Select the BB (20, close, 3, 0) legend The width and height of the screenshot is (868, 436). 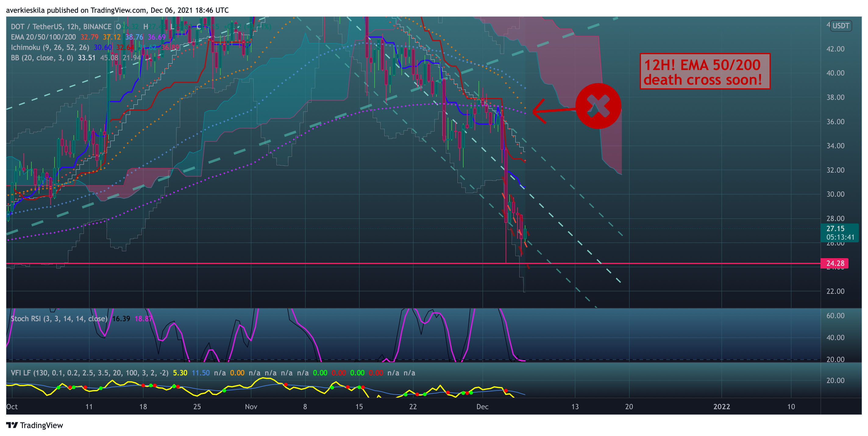coord(42,58)
